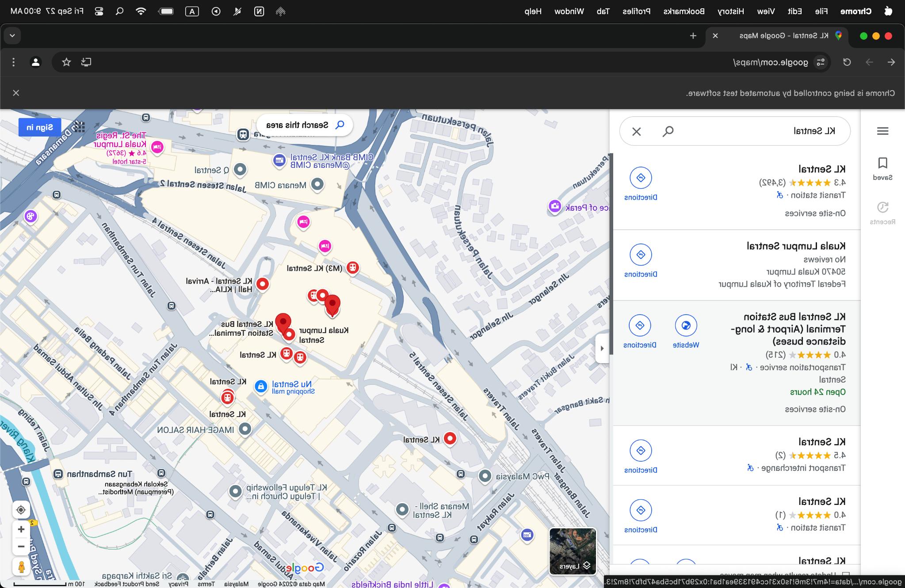Click the Q Sentral map marker

(240, 169)
